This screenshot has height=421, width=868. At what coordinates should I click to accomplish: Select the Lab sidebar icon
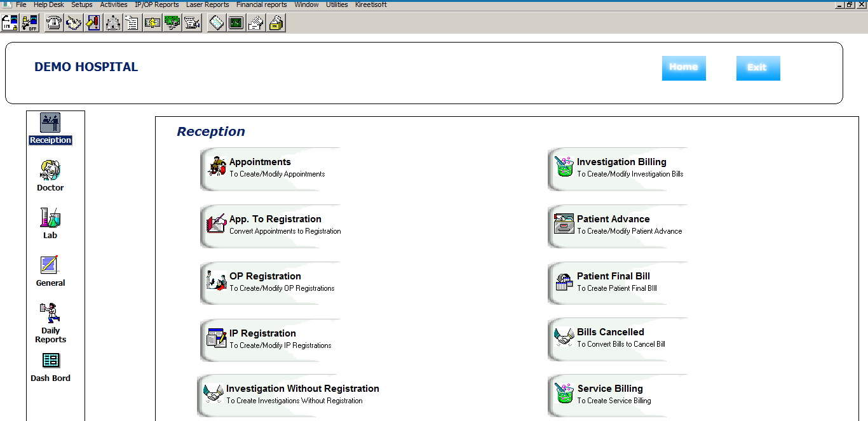pos(50,224)
